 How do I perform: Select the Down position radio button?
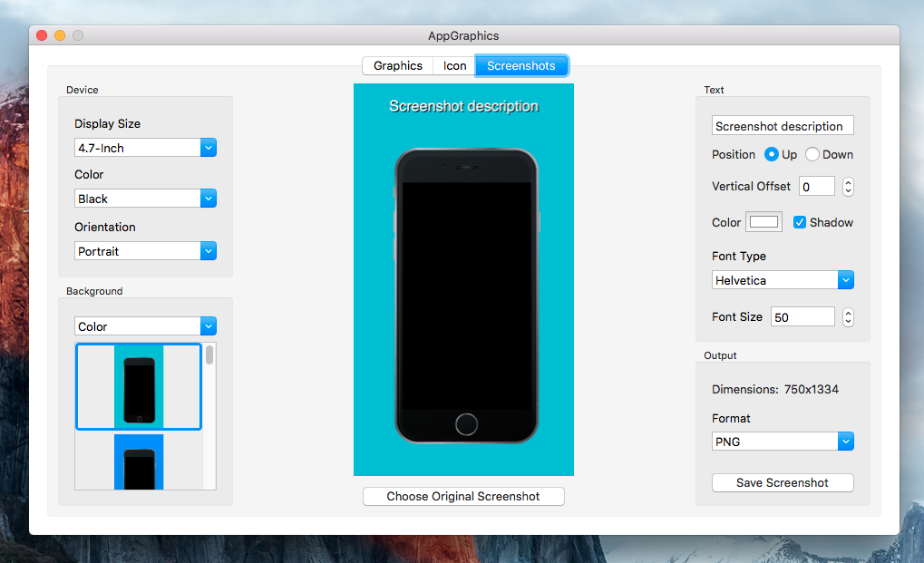(x=812, y=154)
